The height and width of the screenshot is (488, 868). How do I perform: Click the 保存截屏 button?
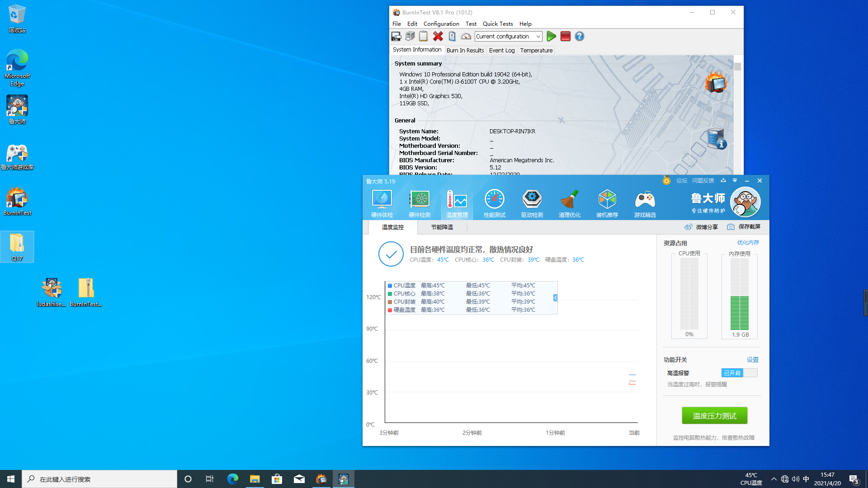pos(743,227)
